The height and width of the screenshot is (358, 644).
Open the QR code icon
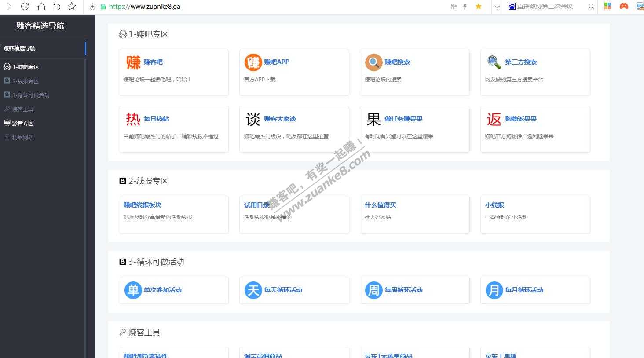click(x=454, y=6)
